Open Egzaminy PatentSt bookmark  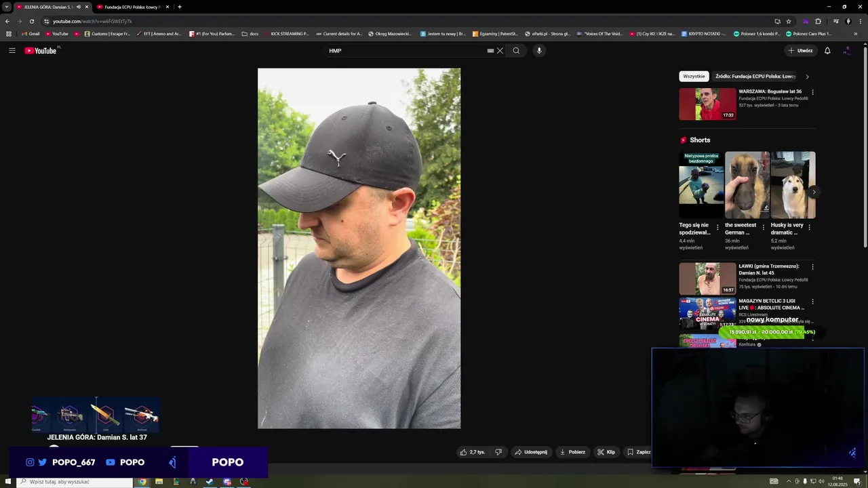click(x=495, y=33)
